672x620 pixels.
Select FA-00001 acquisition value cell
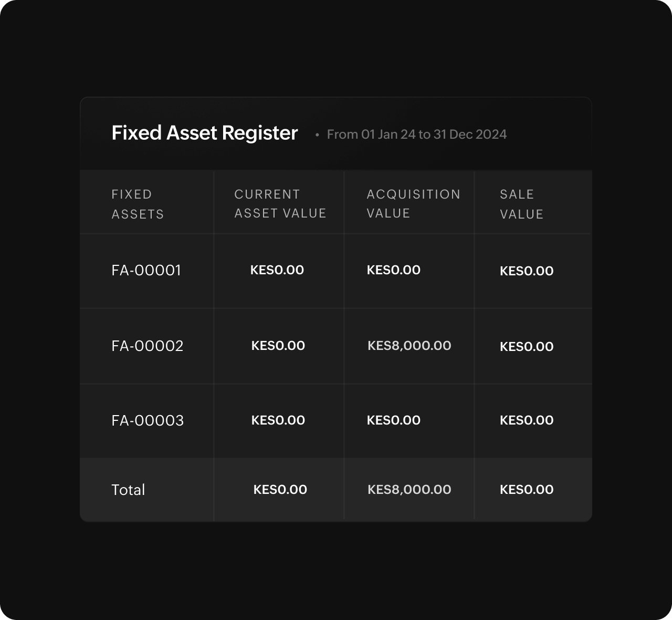393,270
